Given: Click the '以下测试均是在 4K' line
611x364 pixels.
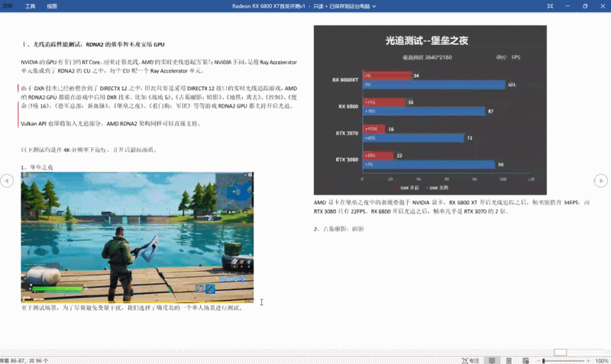Looking at the screenshot, I should 89,150.
